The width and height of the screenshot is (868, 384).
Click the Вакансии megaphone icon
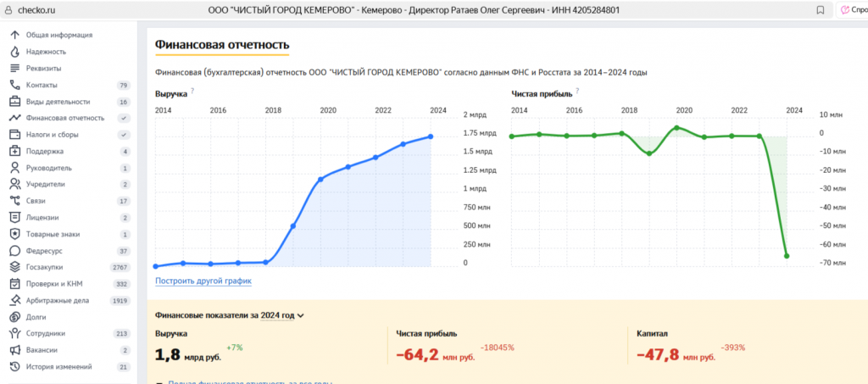[x=14, y=350]
